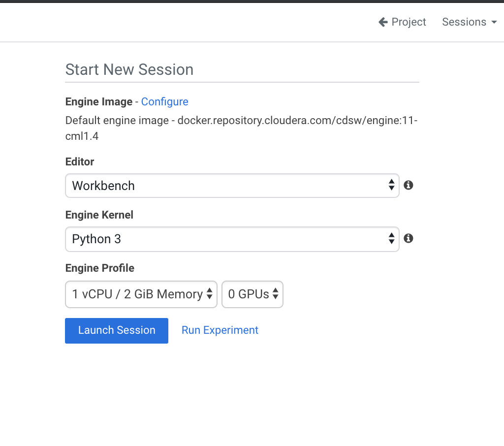Click the Editor dropdown stepper arrows
This screenshot has height=446, width=504.
coord(392,186)
